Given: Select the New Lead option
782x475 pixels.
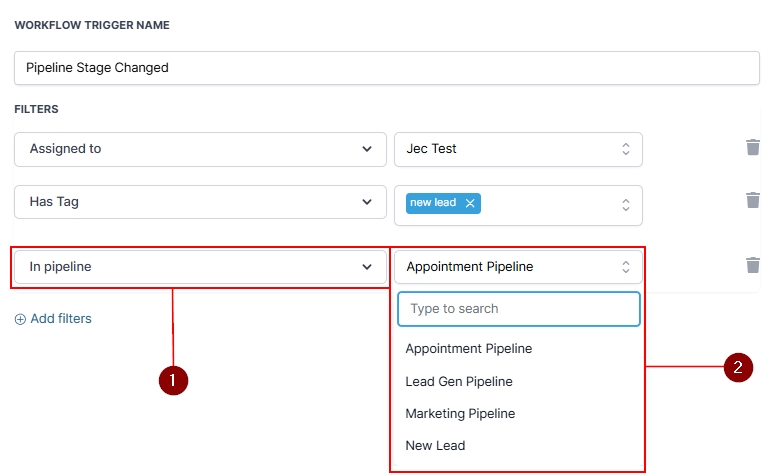Looking at the screenshot, I should [435, 445].
